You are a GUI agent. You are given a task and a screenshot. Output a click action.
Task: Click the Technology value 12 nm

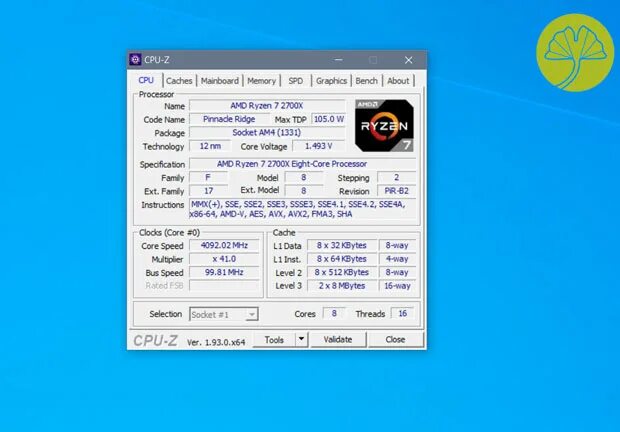coord(210,146)
